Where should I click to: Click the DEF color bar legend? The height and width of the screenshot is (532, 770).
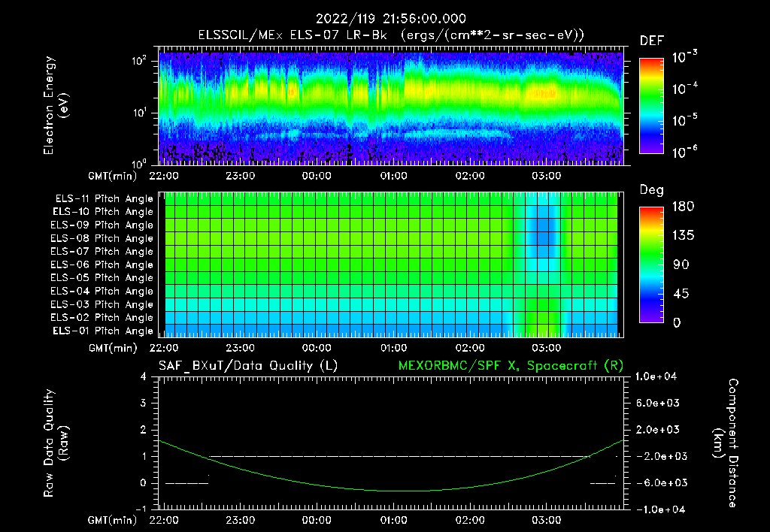[651, 105]
